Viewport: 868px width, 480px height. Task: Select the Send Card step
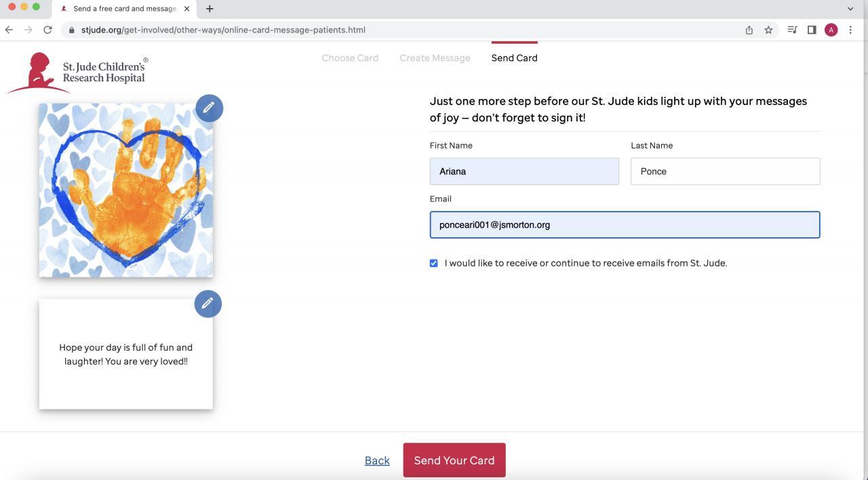click(x=515, y=58)
